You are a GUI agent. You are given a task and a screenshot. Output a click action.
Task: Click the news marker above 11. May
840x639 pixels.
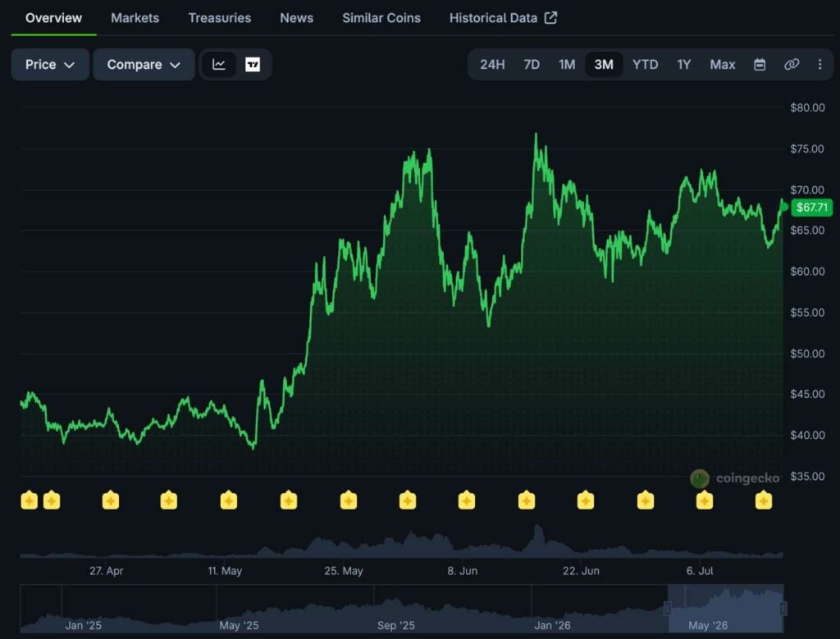229,500
